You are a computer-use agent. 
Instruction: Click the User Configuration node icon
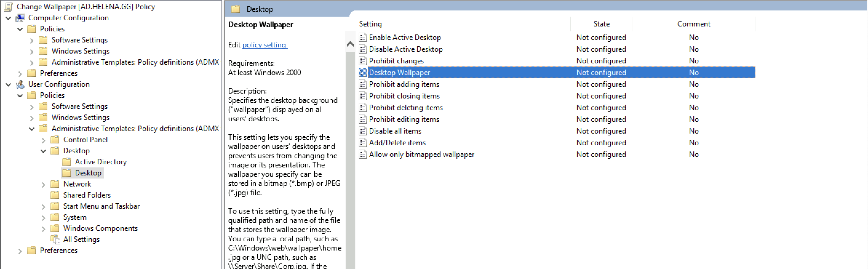(21, 84)
